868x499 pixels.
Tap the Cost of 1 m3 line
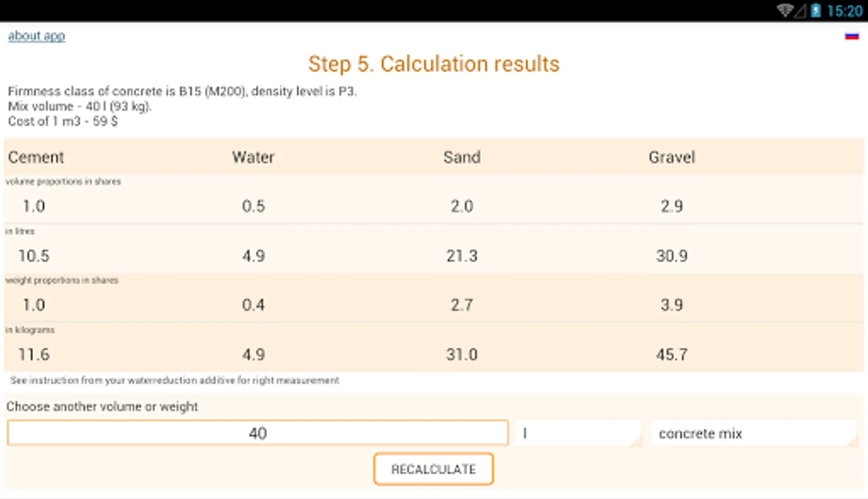(63, 121)
